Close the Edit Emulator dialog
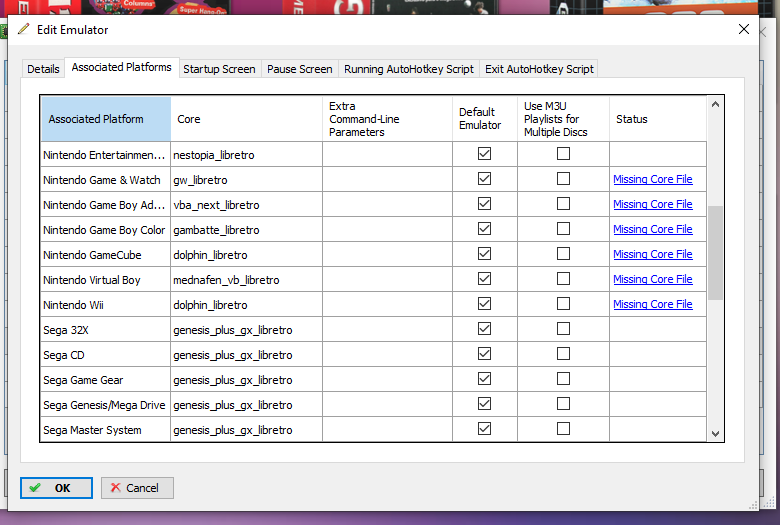The width and height of the screenshot is (780, 525). pos(743,29)
